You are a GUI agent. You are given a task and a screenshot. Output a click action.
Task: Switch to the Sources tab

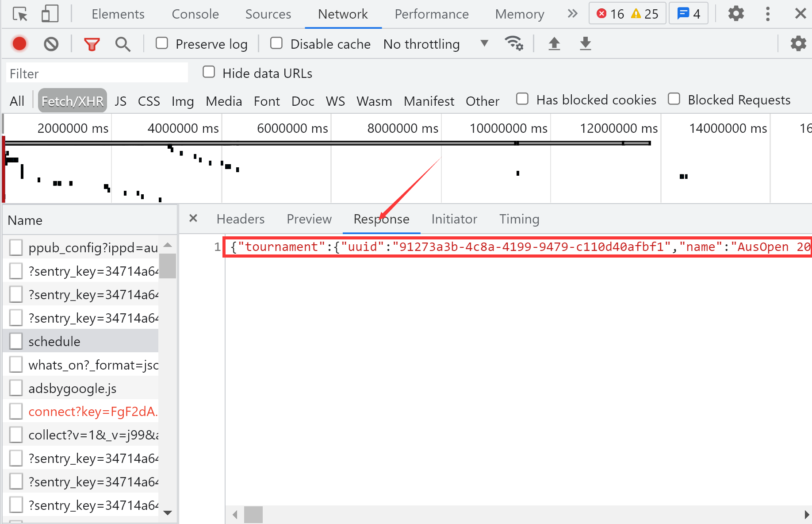click(x=268, y=14)
